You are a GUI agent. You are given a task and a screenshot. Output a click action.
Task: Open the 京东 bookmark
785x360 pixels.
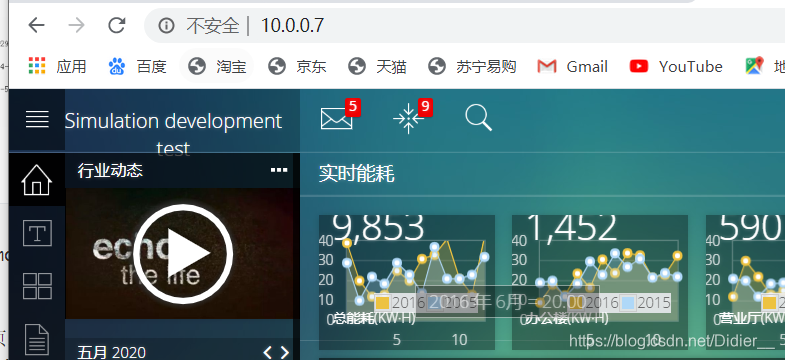coord(297,66)
